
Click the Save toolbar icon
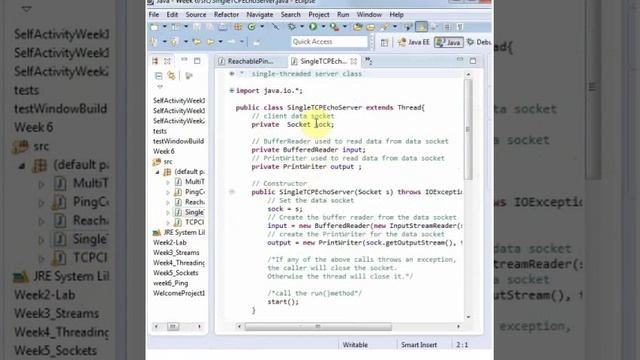click(197, 27)
